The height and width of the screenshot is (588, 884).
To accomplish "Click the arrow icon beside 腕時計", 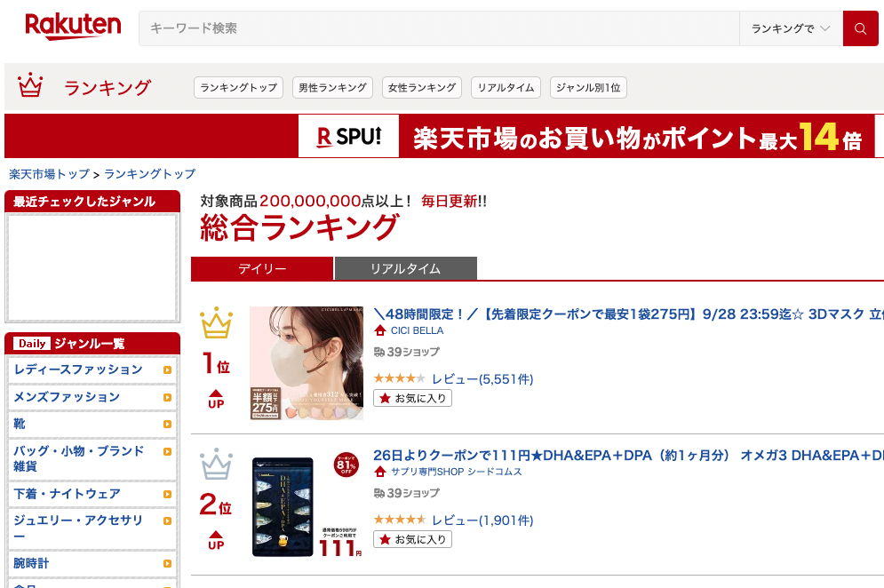I will 167,564.
